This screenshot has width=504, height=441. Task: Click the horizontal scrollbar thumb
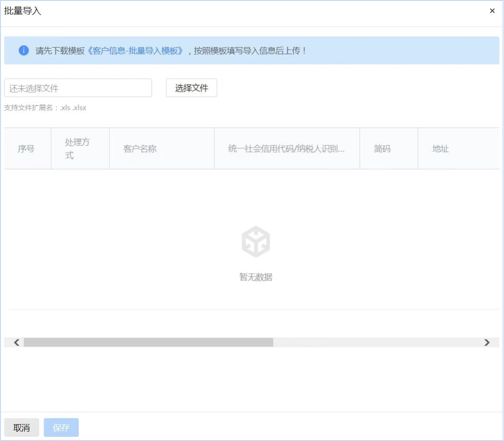pos(149,342)
